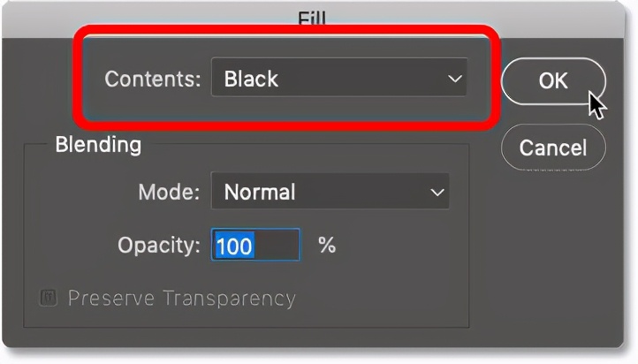Image resolution: width=638 pixels, height=364 pixels.
Task: Click the highlighted 100 in Opacity
Action: [x=234, y=245]
